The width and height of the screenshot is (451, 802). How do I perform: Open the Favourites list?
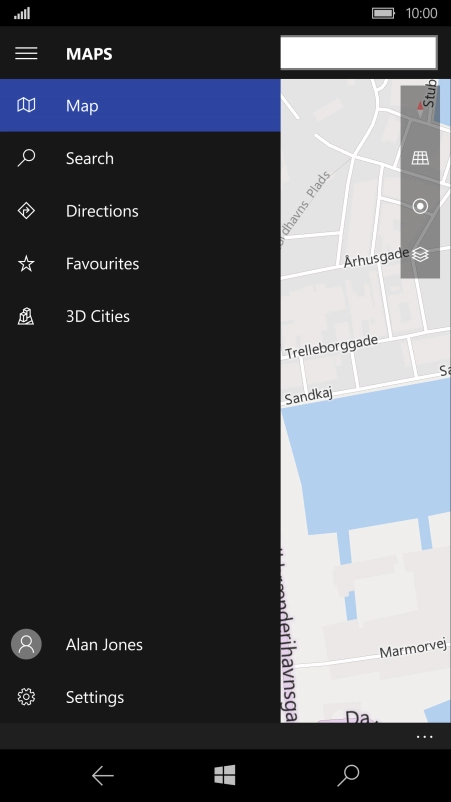point(140,263)
